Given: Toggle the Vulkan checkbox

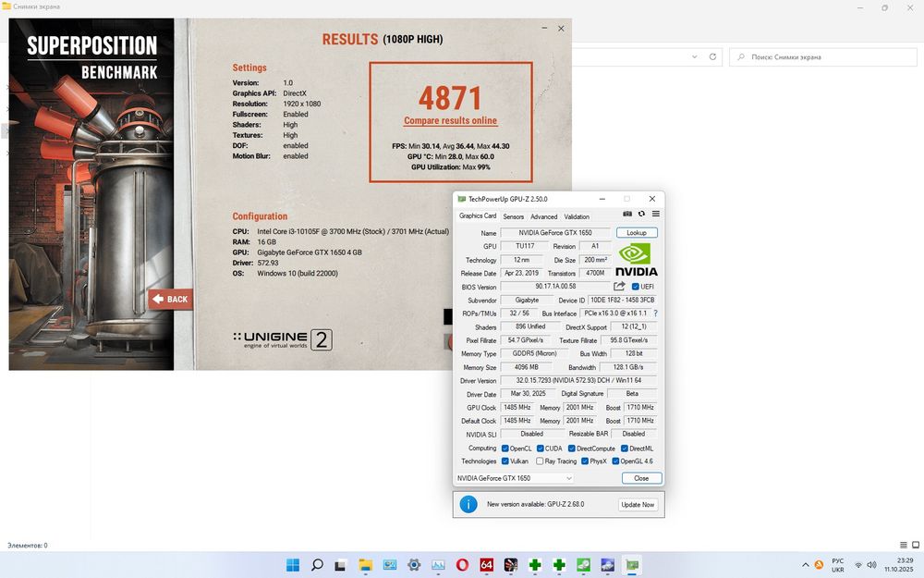Looking at the screenshot, I should (x=505, y=461).
